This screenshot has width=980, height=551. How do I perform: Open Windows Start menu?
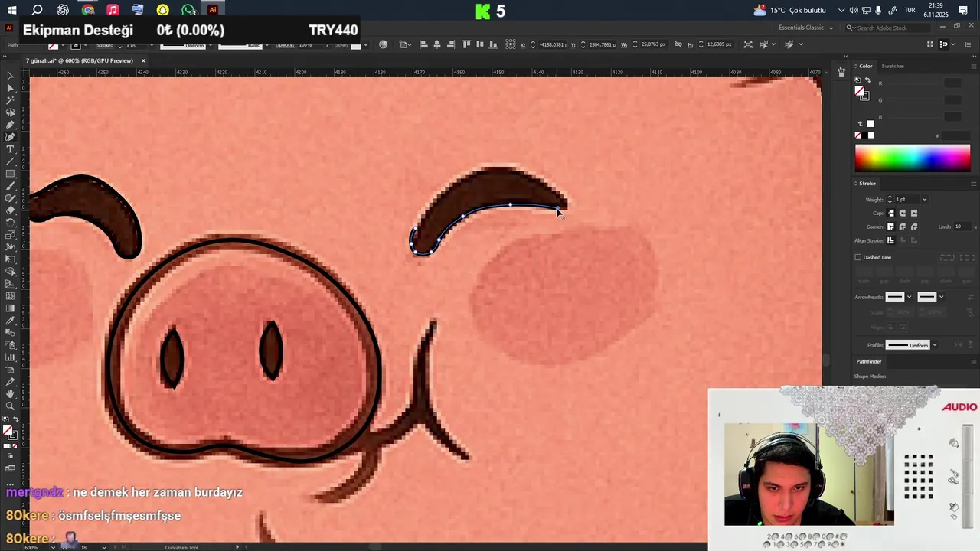pyautogui.click(x=11, y=10)
